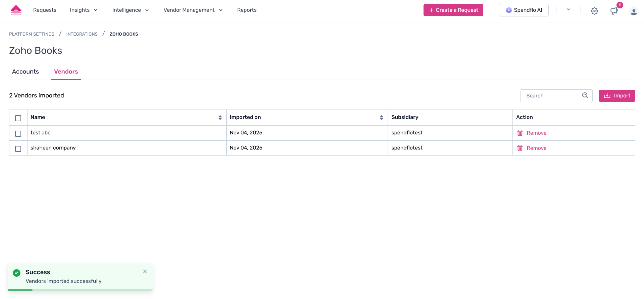Click the Spendflo logo icon
644x299 pixels.
click(x=16, y=10)
